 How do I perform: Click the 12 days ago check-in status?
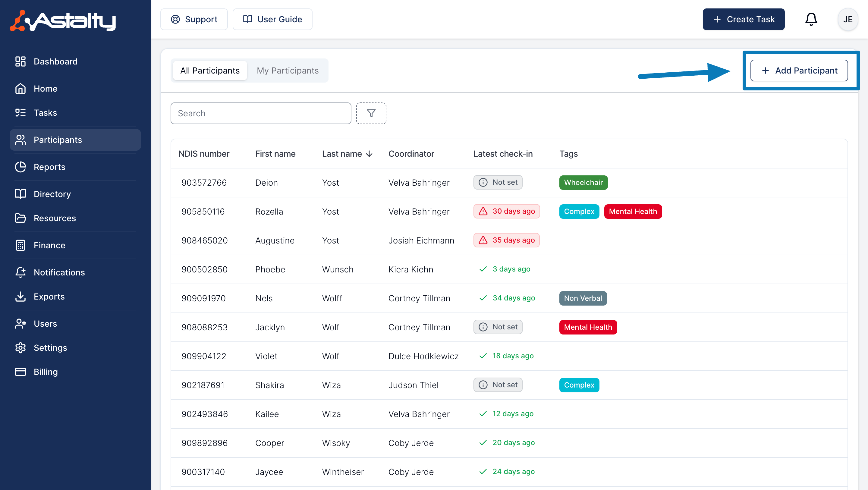coord(506,414)
